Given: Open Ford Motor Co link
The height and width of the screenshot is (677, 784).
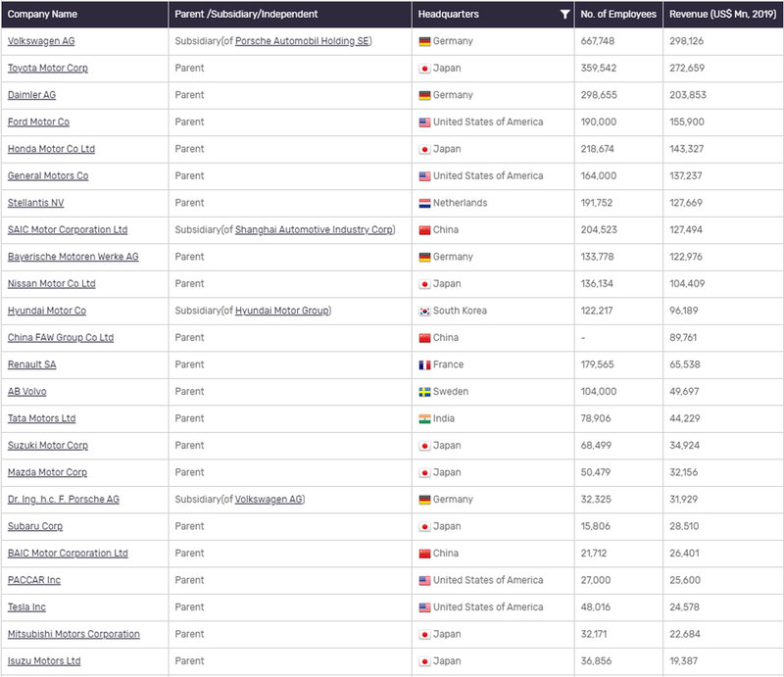Looking at the screenshot, I should (38, 122).
